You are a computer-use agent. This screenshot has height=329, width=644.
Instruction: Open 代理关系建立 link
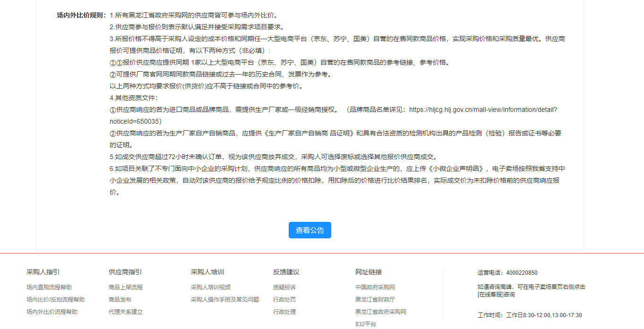pos(125,312)
